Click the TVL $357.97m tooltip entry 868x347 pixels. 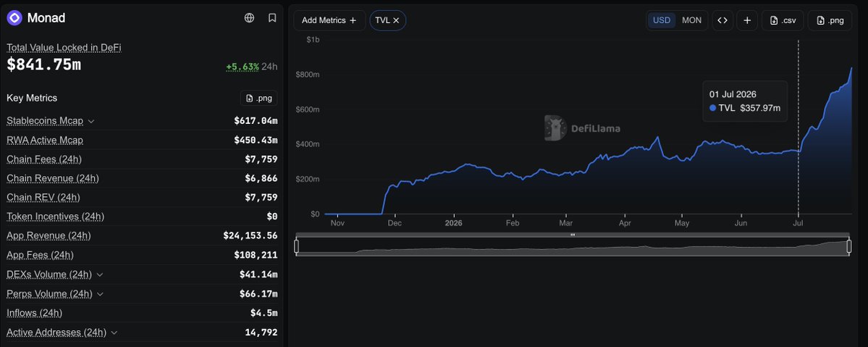pyautogui.click(x=745, y=108)
